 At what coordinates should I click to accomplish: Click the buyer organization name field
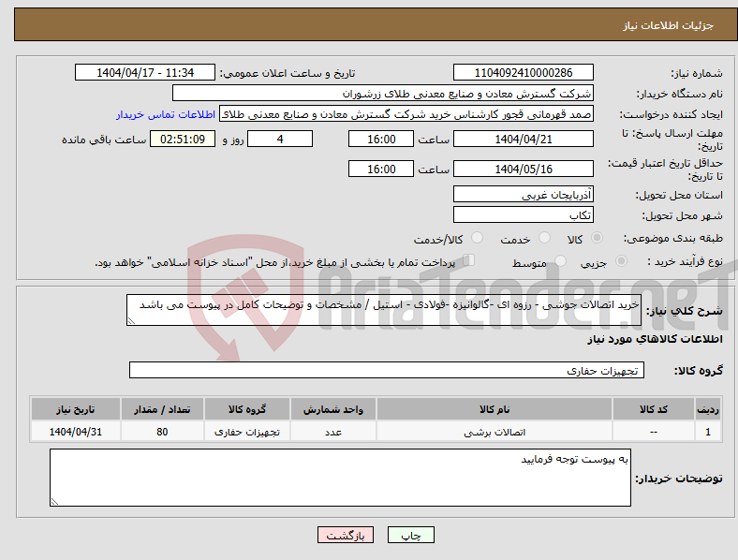point(383,93)
